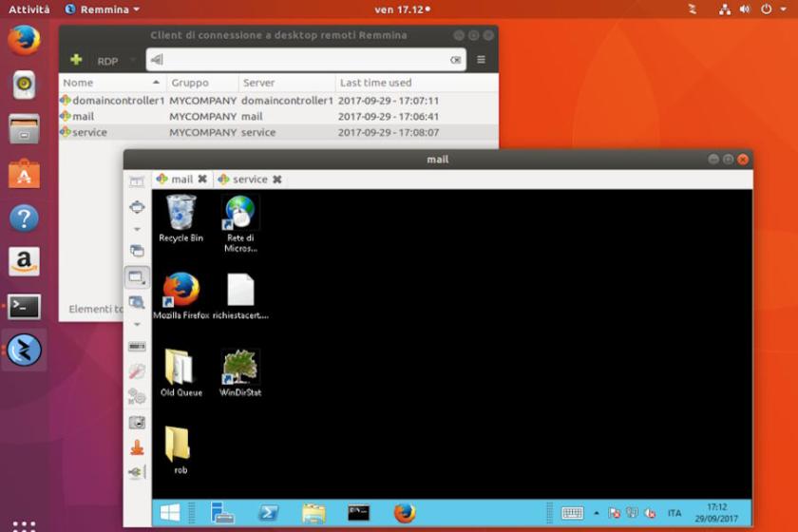798x532 pixels.
Task: Click resize window to fit remote resolution
Action: [137, 181]
